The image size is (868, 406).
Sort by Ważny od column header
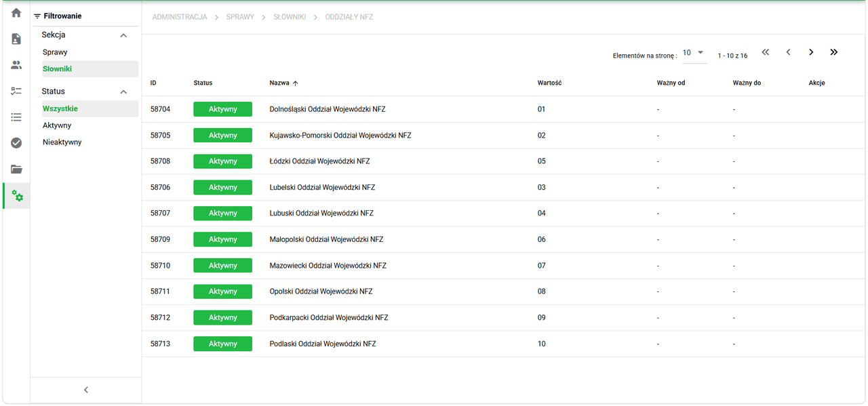point(671,83)
